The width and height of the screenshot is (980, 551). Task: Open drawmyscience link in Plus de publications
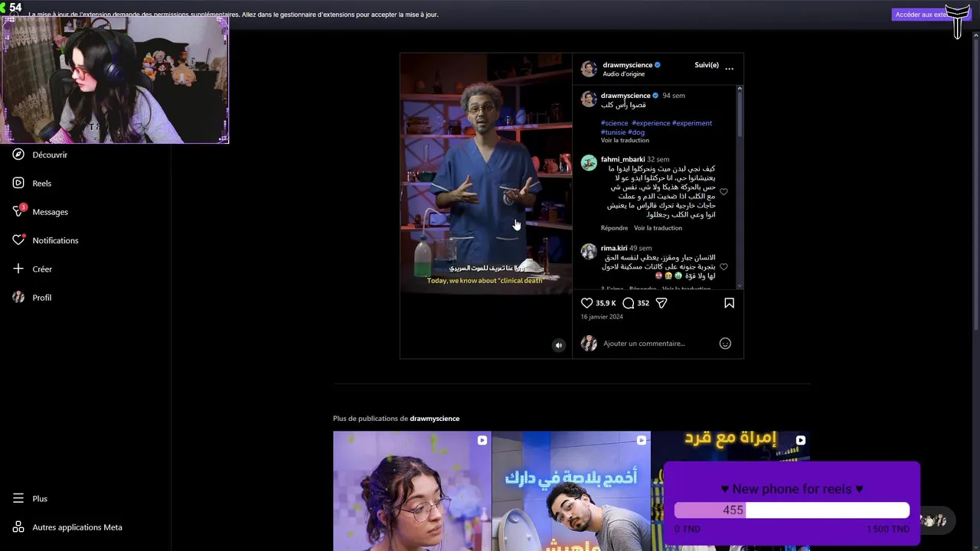coord(434,419)
